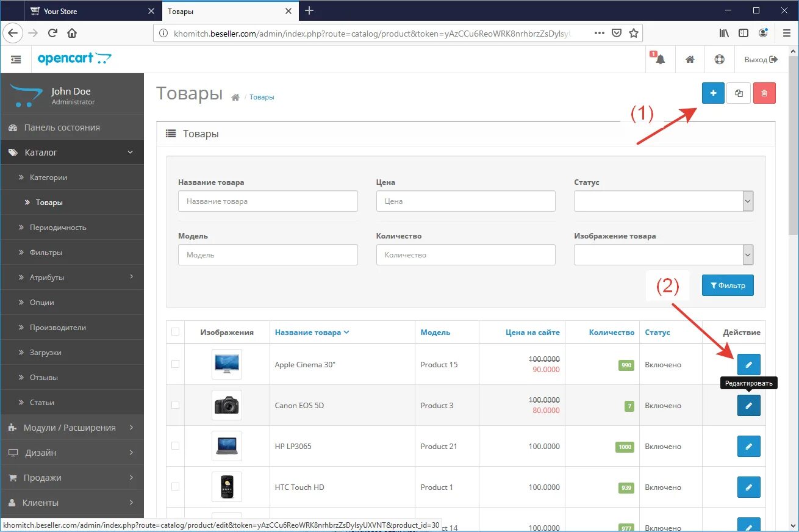799x532 pixels.
Task: Edit the HP LP3065 product
Action: coord(749,446)
